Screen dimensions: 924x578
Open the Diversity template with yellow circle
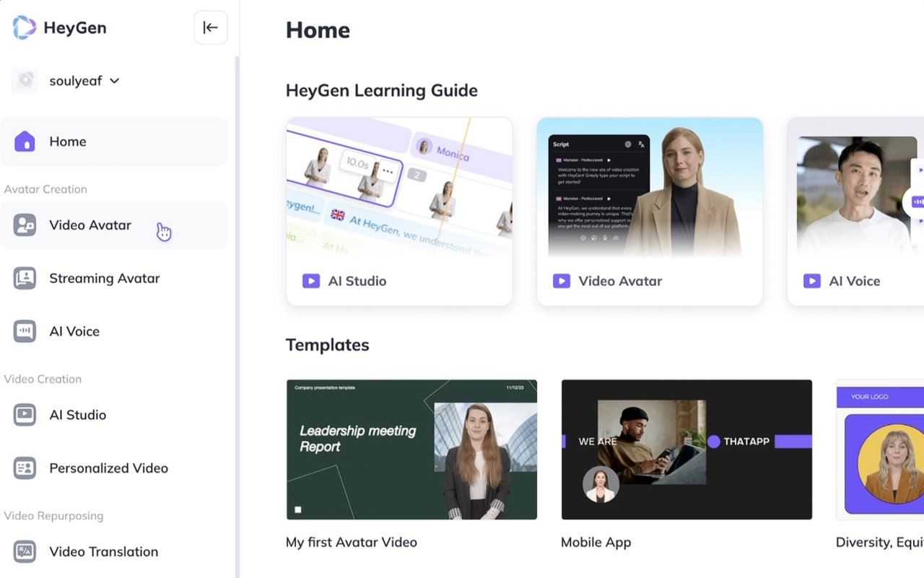(x=881, y=449)
